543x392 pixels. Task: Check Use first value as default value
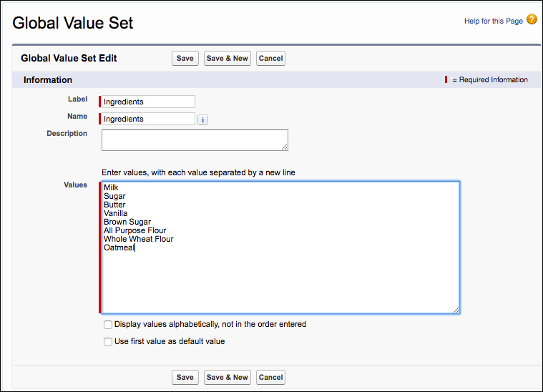point(108,342)
